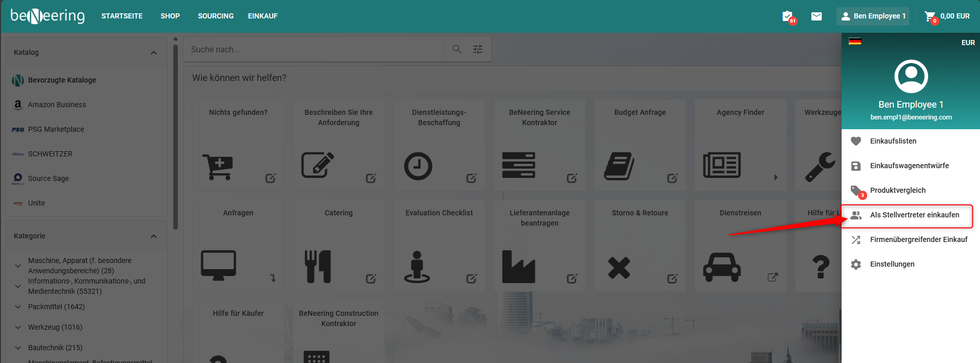Collapse the Katalog panel

154,53
